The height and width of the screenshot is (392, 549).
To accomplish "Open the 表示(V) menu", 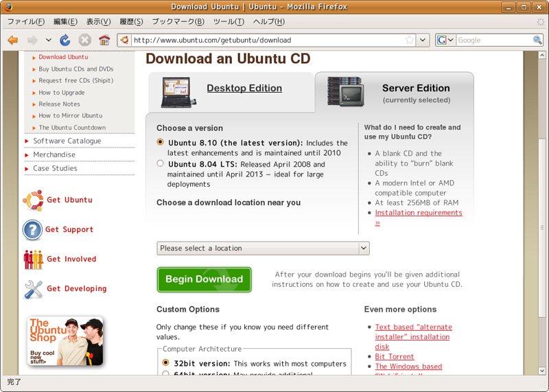I will 98,21.
